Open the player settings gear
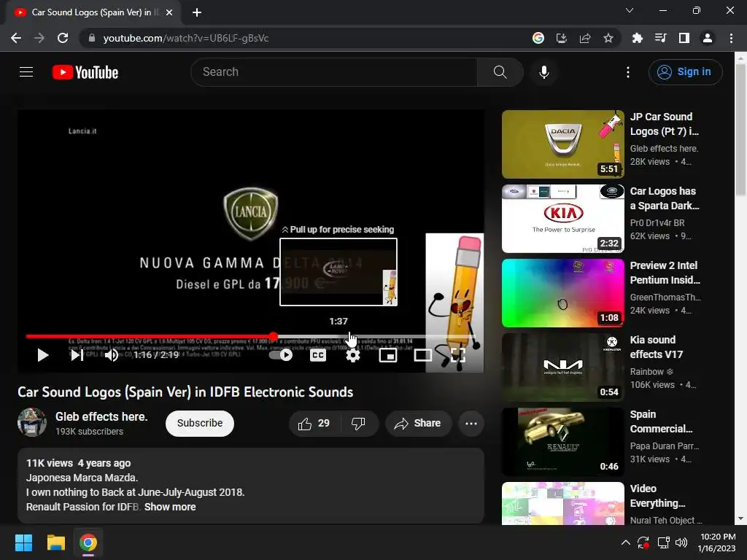Screen dimensions: 747x560 click(x=352, y=355)
